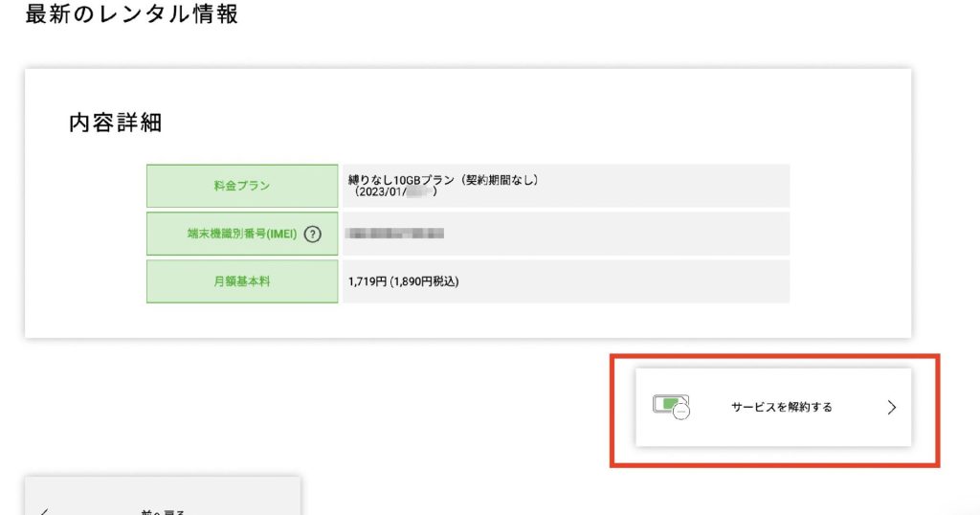Click the blurred IMEI number value
Image resolution: width=980 pixels, height=515 pixels.
[394, 234]
